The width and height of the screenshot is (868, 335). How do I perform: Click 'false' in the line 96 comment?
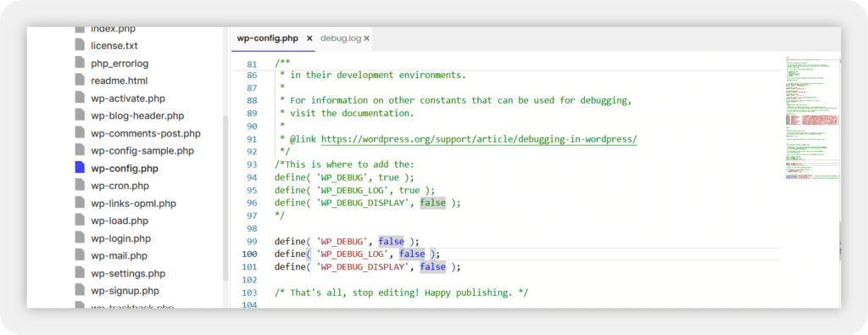coord(432,203)
